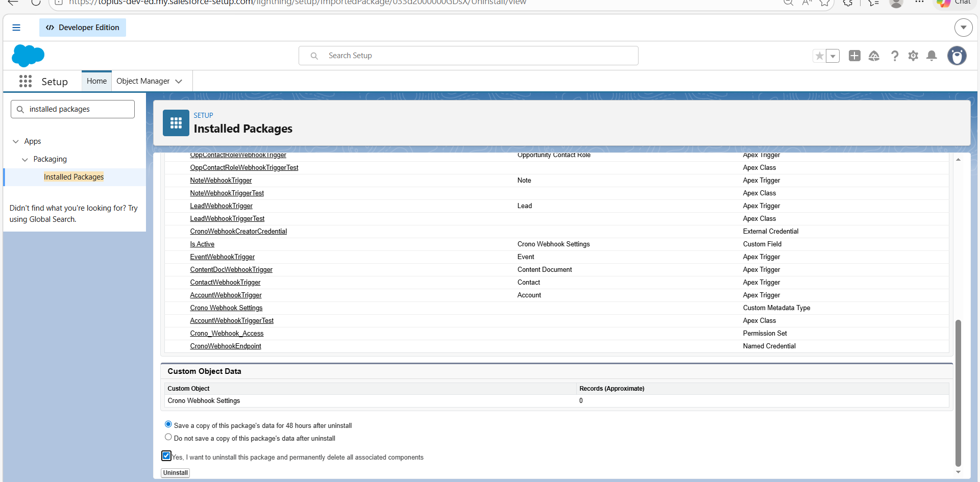Open the hamburger navigation menu
The width and height of the screenshot is (980, 482).
coord(16,28)
